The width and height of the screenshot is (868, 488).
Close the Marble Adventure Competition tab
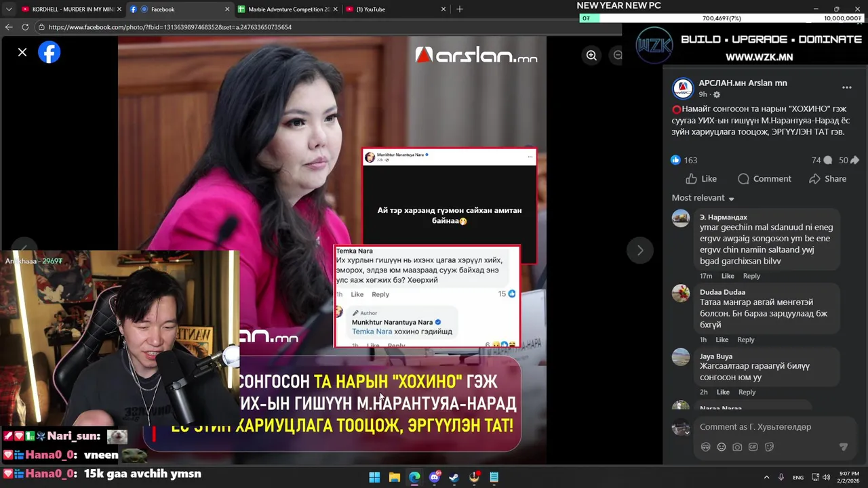(x=336, y=9)
